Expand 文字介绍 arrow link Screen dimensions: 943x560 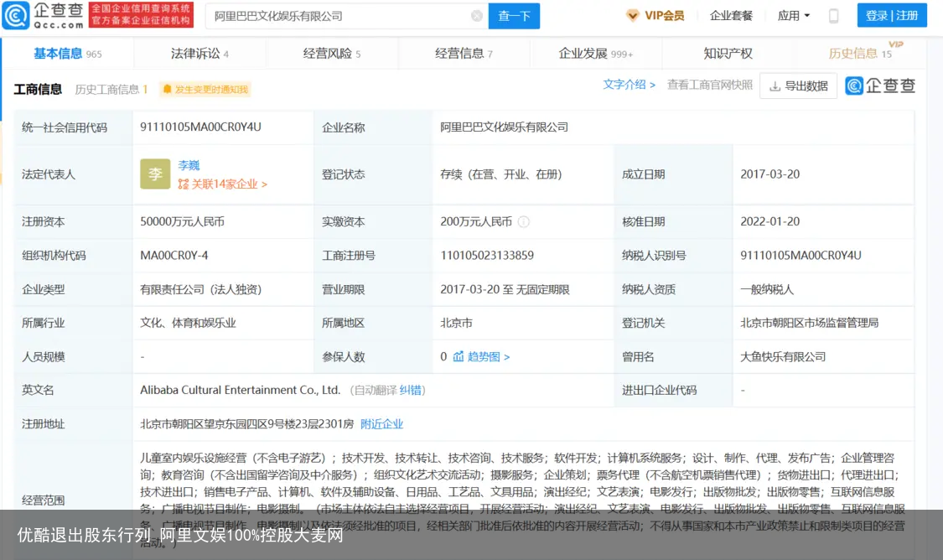(x=629, y=85)
